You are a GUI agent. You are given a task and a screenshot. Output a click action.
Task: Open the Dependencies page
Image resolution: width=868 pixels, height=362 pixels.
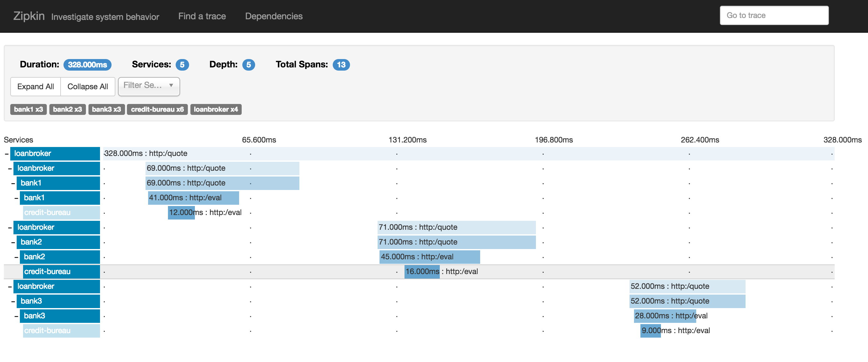(274, 16)
